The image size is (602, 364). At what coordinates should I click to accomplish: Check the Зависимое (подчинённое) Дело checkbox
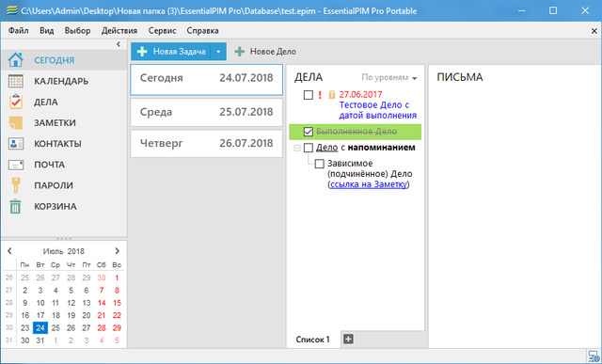(320, 164)
